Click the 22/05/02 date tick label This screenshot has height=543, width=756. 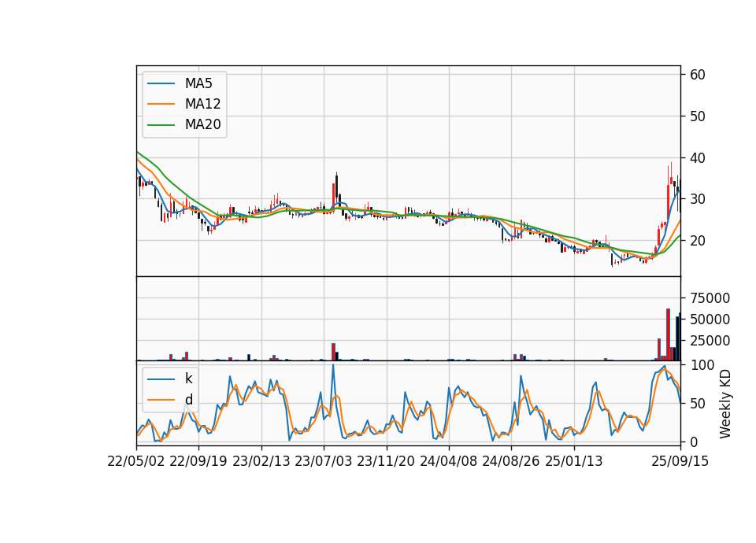(x=136, y=461)
